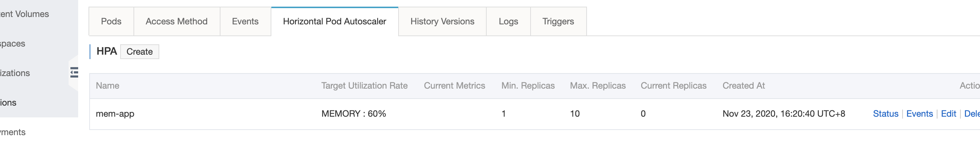Viewport: 980px width, 144px height.
Task: Switch to the Access Method tab
Action: [x=177, y=21]
